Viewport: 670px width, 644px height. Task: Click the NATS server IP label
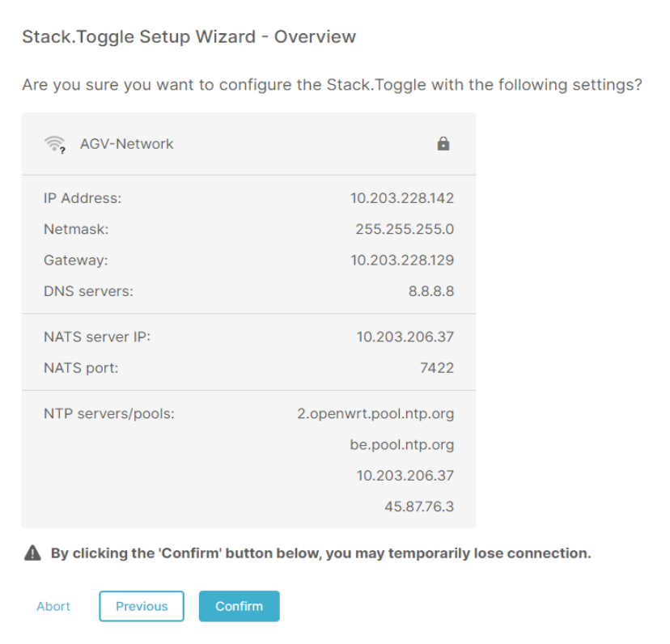pyautogui.click(x=97, y=337)
